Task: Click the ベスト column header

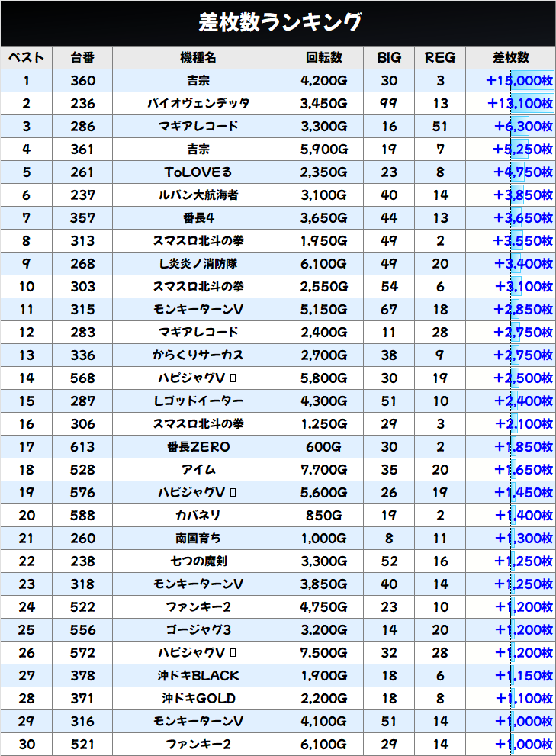Action: tap(27, 58)
